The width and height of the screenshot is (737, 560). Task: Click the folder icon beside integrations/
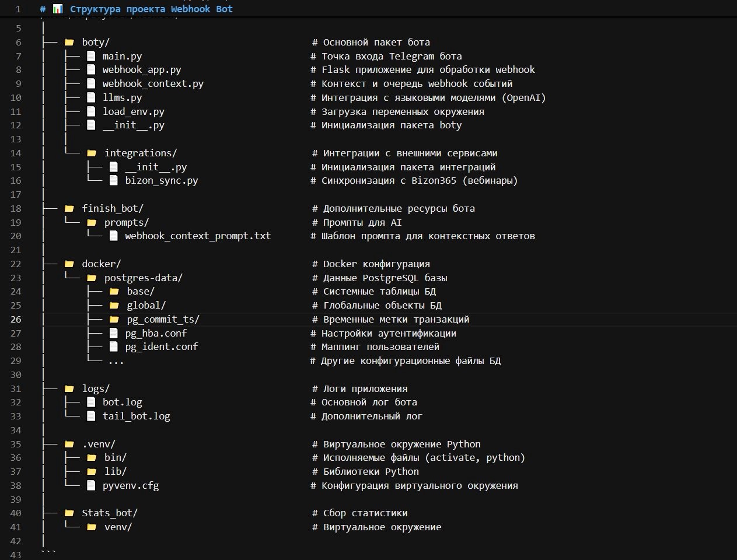tap(92, 153)
